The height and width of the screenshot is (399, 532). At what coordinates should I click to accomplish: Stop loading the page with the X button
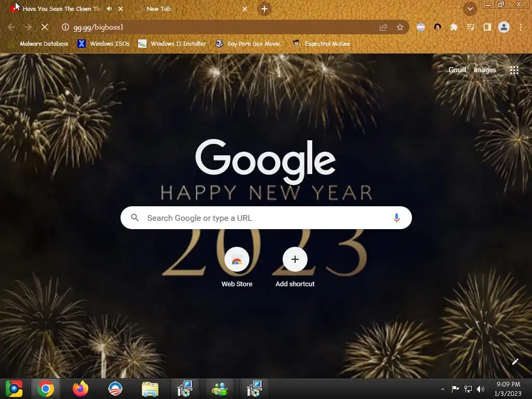click(45, 27)
